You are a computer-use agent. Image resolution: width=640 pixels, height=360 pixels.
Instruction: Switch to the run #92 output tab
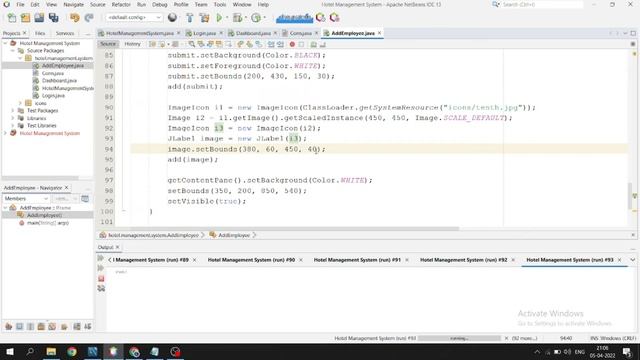pos(463,260)
